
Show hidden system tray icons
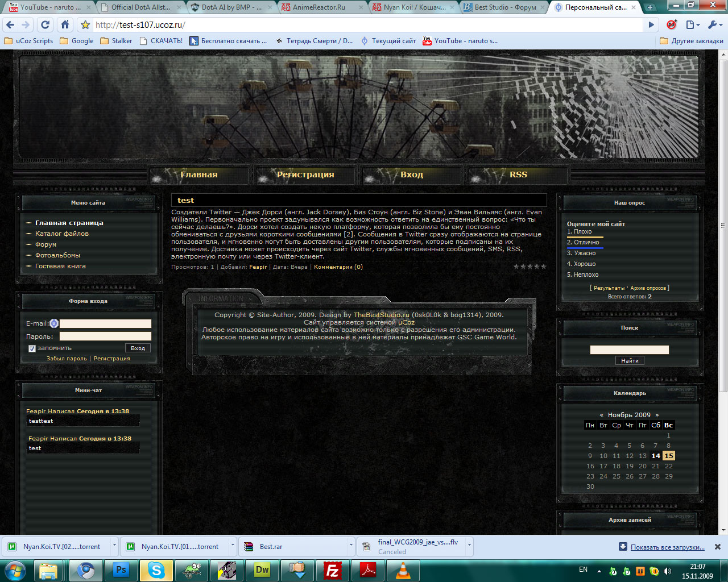click(x=599, y=571)
